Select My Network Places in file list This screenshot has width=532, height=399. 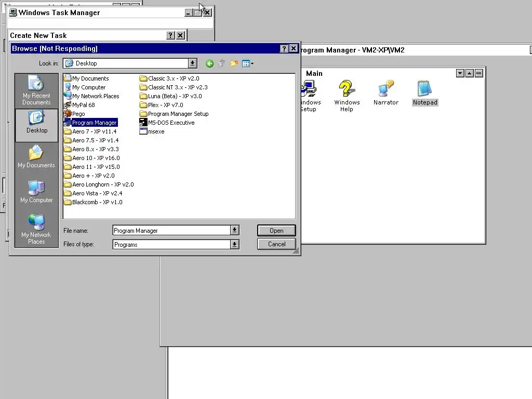click(x=91, y=96)
